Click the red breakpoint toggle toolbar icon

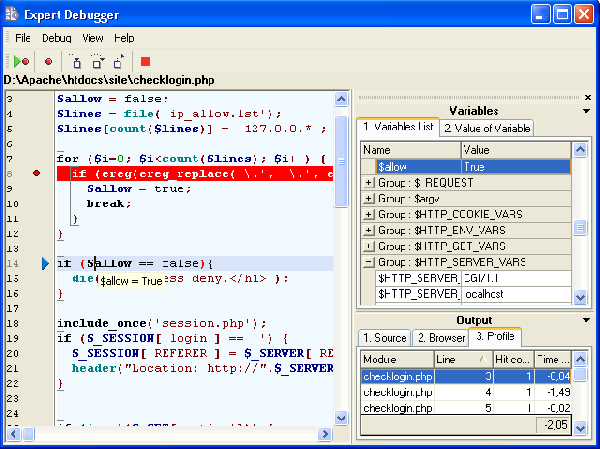click(48, 62)
